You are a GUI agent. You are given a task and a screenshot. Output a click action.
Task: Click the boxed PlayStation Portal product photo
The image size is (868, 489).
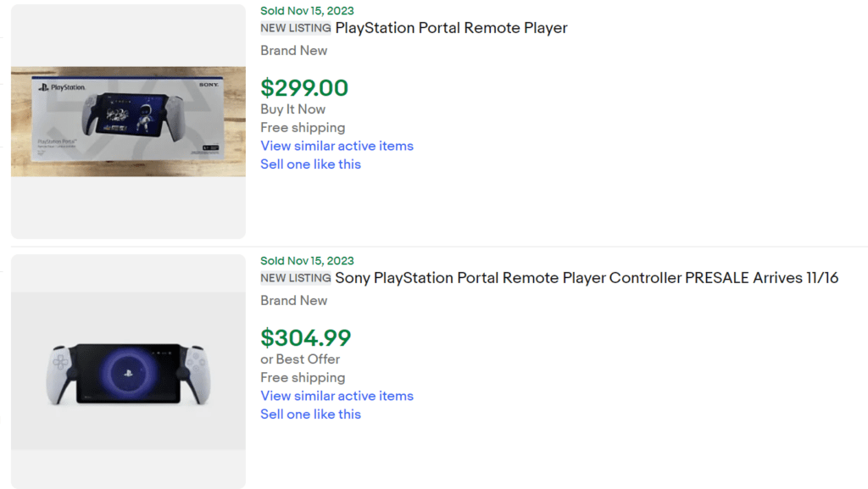127,119
